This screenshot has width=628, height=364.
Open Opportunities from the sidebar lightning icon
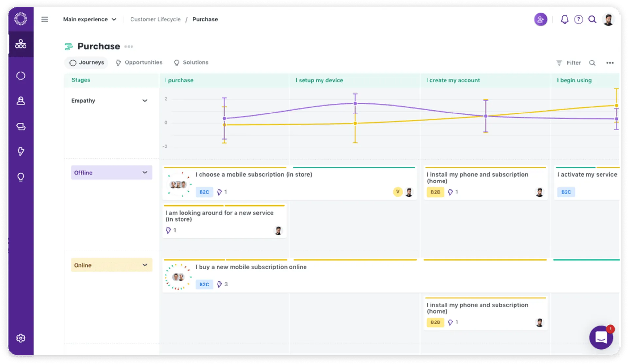21,151
